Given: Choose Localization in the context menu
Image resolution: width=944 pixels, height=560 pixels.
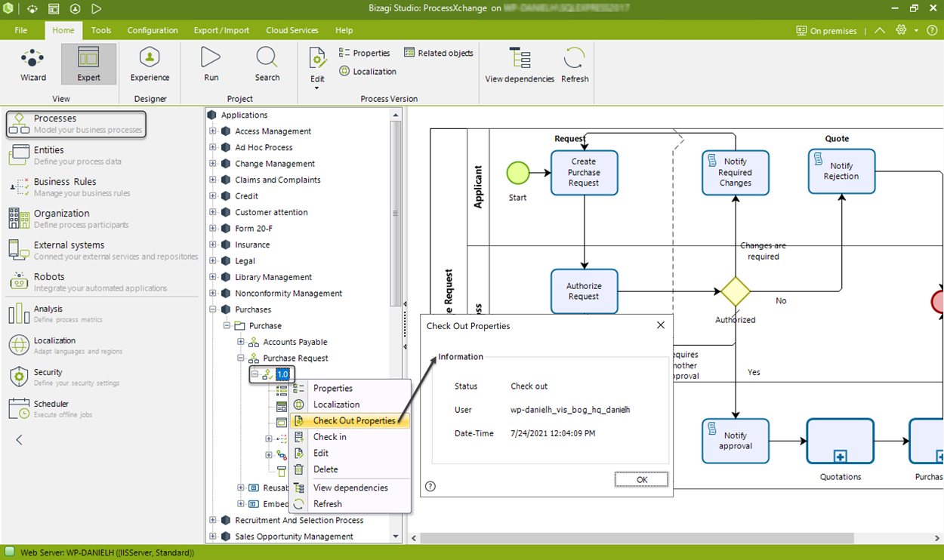Looking at the screenshot, I should (350, 405).
